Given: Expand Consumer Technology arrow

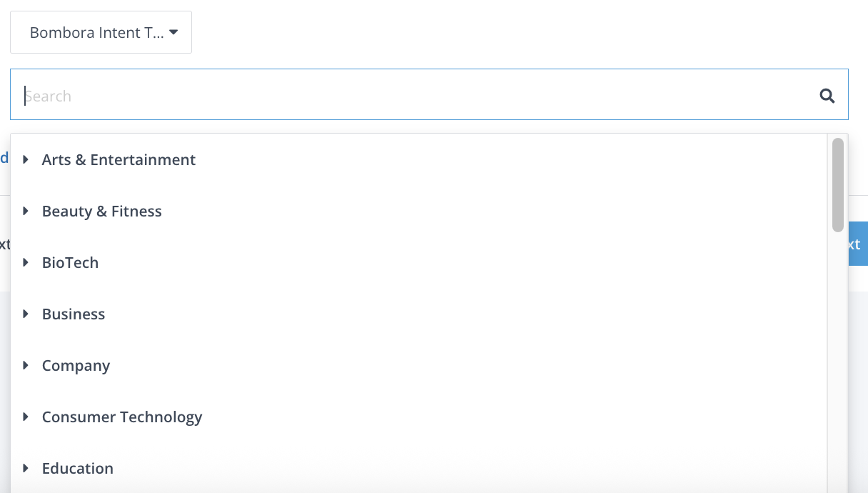Looking at the screenshot, I should coord(26,417).
